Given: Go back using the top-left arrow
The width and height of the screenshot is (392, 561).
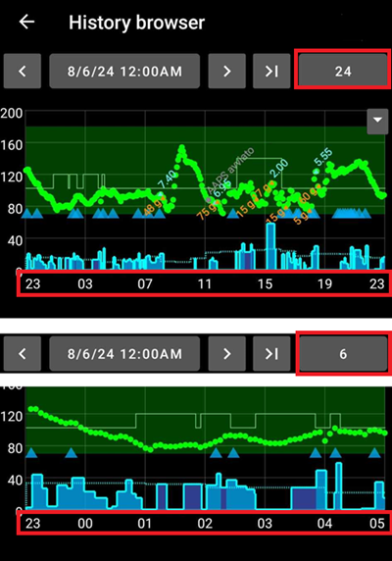Looking at the screenshot, I should (26, 23).
